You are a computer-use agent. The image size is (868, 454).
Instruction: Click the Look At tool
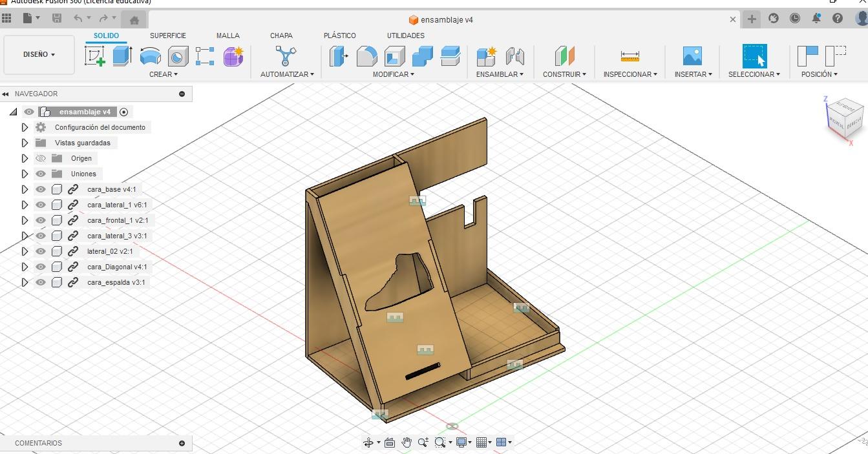click(390, 442)
